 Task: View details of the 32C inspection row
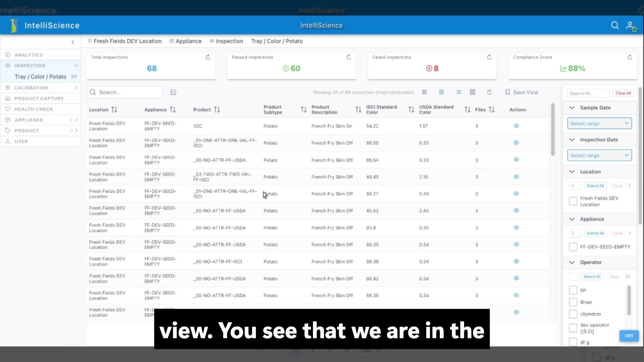516,126
